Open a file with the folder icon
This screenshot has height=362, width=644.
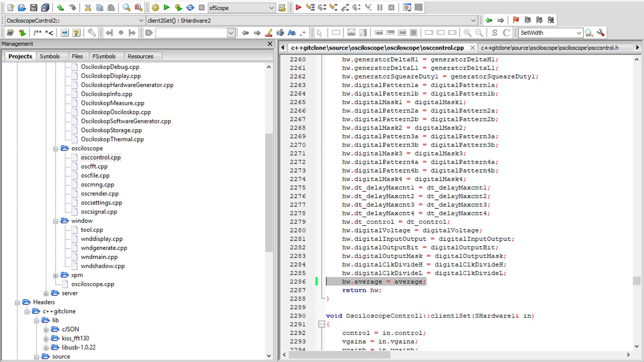[22, 8]
